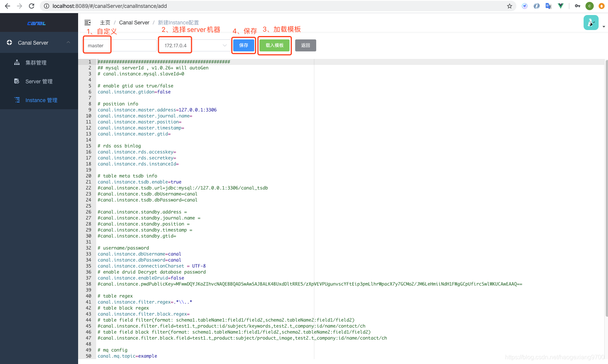Return with 返回 button
The image size is (608, 364).
(306, 45)
